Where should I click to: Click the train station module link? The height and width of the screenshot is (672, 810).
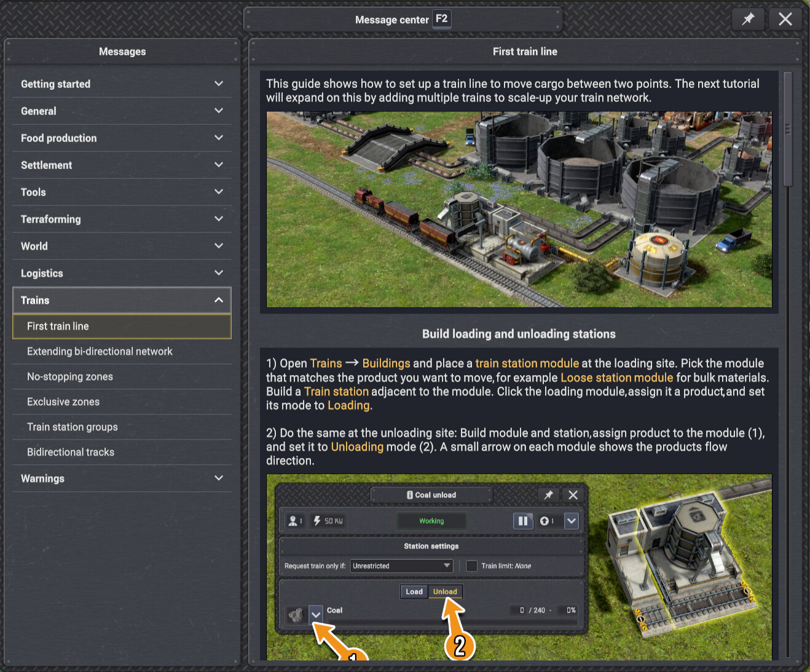527,363
